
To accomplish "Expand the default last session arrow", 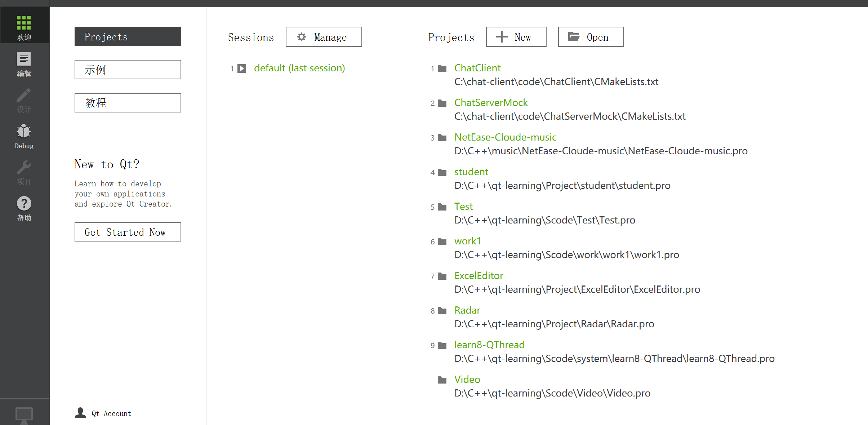I will [242, 68].
